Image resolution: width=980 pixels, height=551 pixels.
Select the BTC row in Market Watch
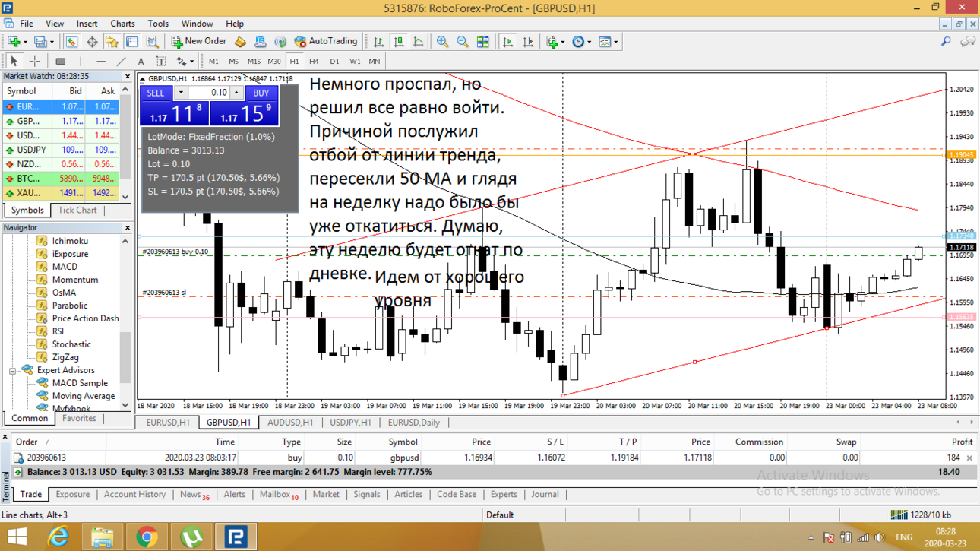tap(61, 179)
